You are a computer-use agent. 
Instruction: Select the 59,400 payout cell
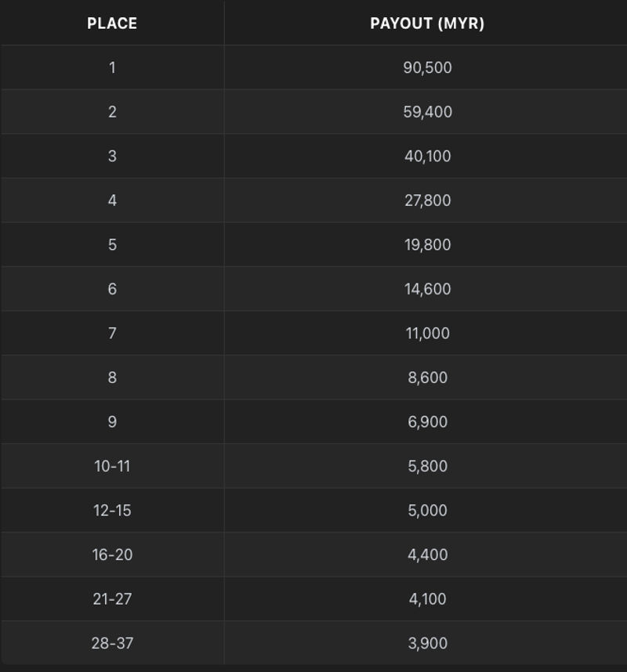[427, 112]
